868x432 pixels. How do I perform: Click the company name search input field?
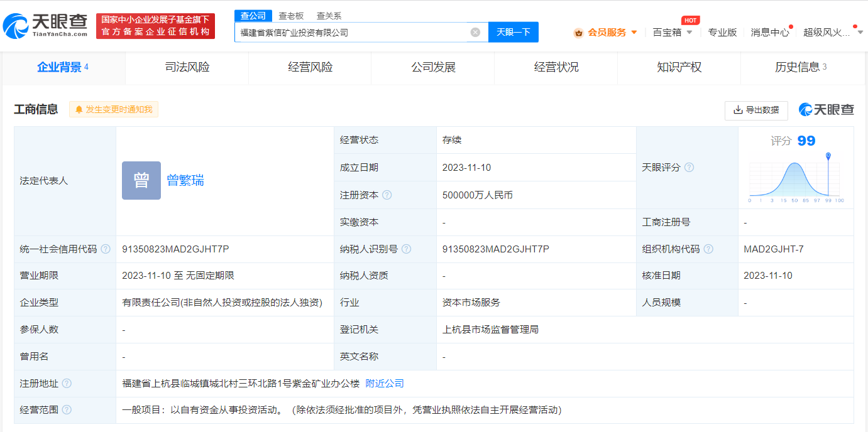[x=352, y=32]
